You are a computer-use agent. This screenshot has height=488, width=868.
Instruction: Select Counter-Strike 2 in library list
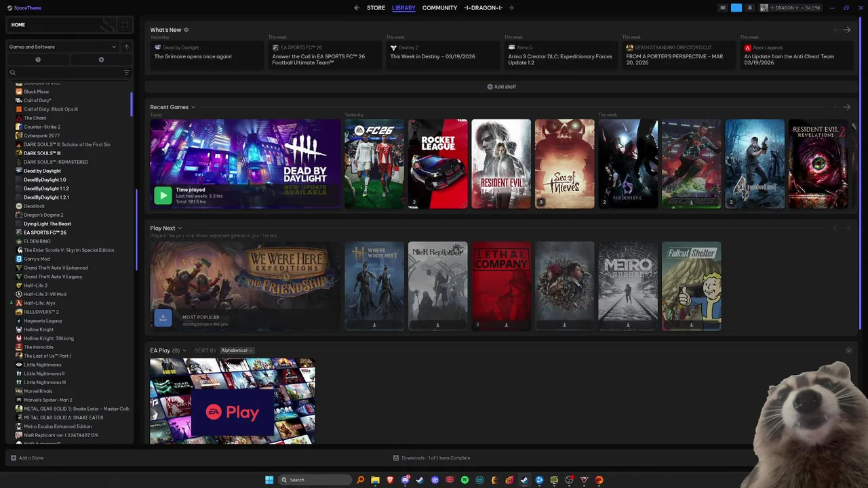(42, 127)
